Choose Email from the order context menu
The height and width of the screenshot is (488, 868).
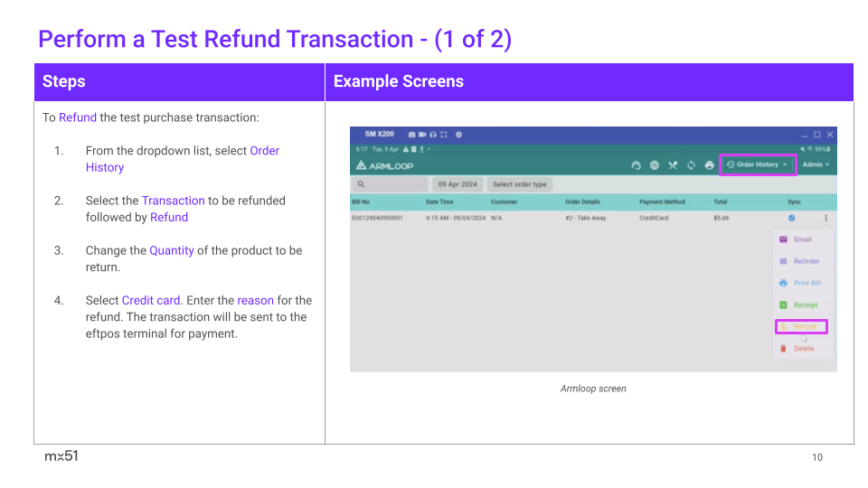tap(803, 239)
